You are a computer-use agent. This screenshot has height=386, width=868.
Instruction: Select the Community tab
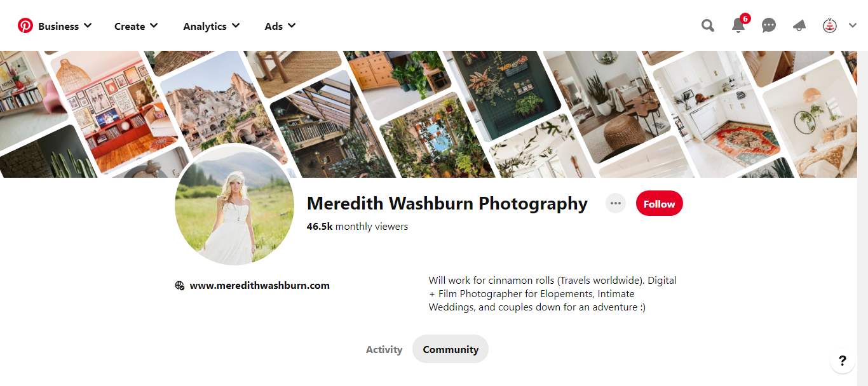451,349
